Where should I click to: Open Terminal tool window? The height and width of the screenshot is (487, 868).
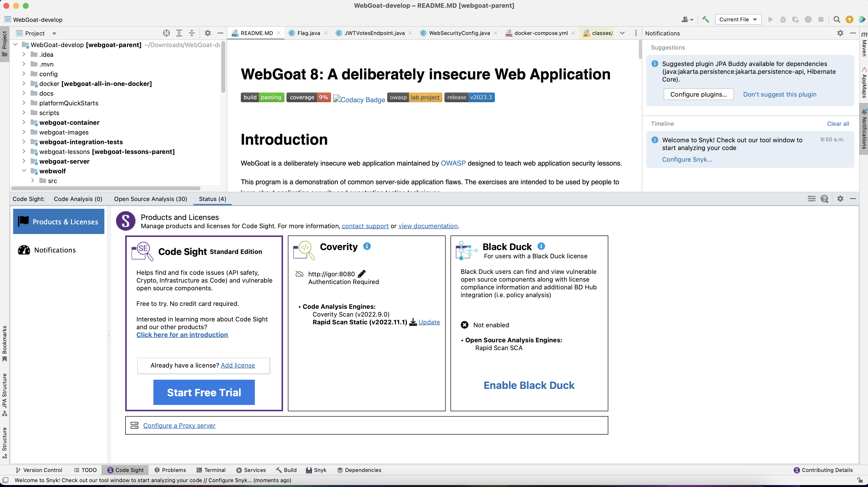211,470
